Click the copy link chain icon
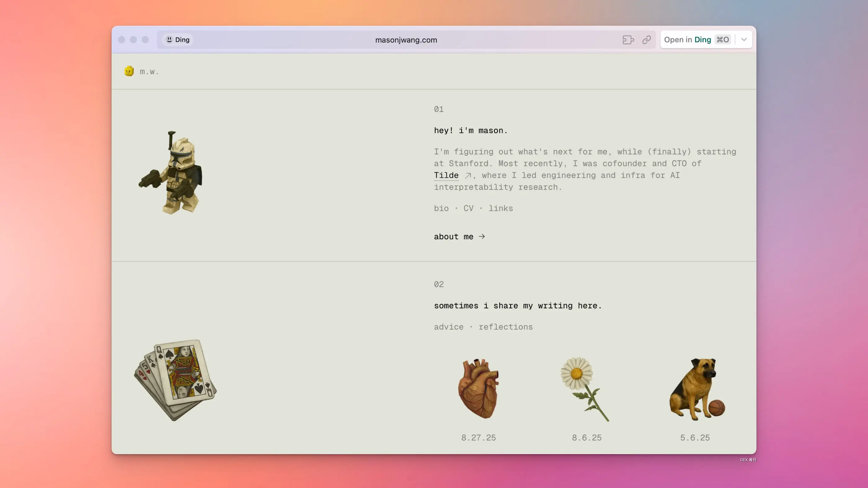 click(646, 40)
